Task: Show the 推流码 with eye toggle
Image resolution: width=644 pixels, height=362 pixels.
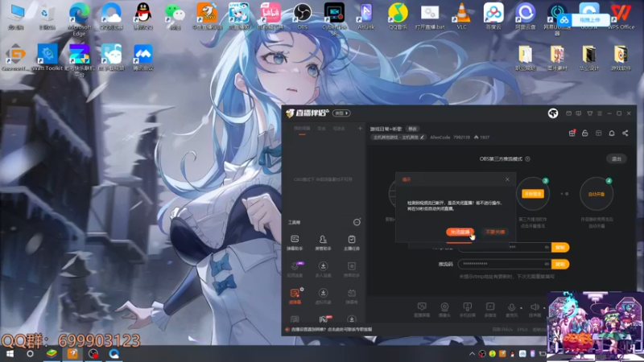Action: coord(547,264)
